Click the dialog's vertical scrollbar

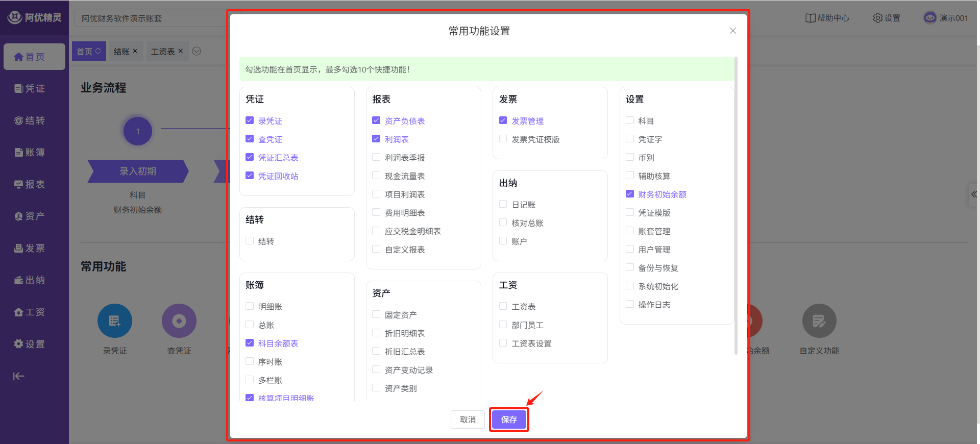click(736, 204)
